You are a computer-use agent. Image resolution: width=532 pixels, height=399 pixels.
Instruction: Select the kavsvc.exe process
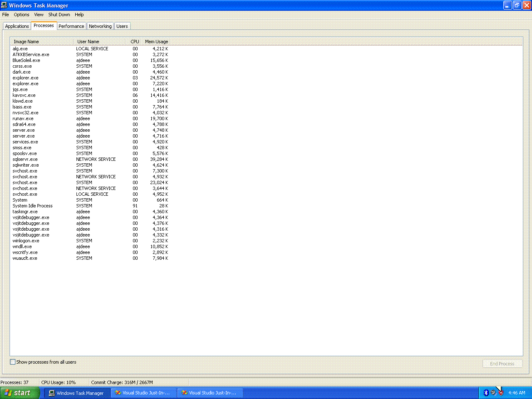[x=90, y=95]
